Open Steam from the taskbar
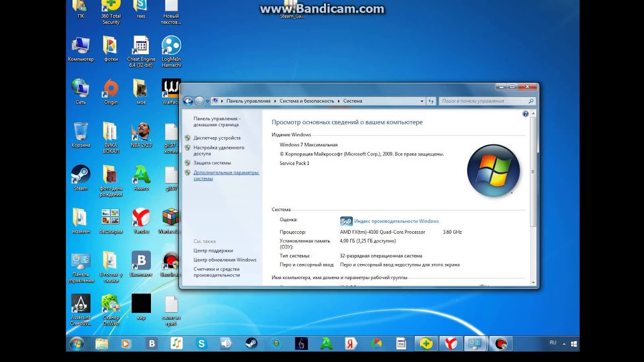 [251, 344]
